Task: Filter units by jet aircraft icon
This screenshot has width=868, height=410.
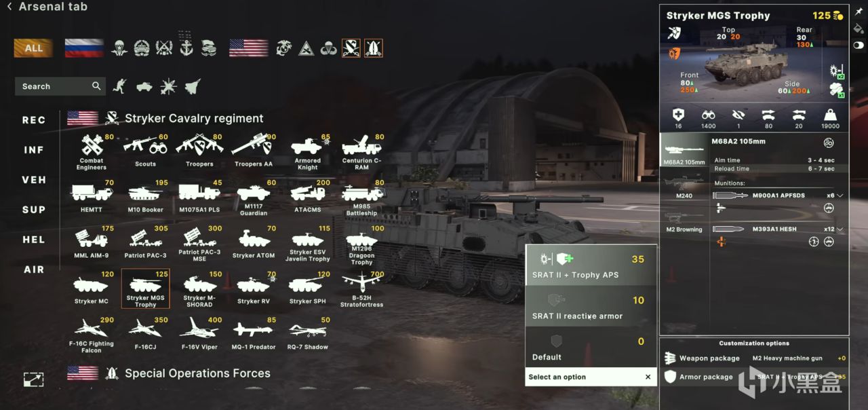Action: coord(193,86)
